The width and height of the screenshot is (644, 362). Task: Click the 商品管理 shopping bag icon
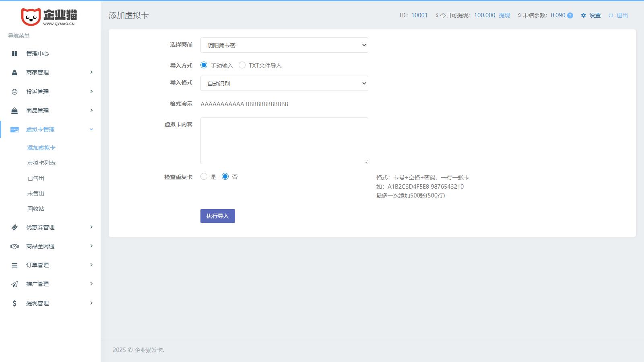(14, 111)
